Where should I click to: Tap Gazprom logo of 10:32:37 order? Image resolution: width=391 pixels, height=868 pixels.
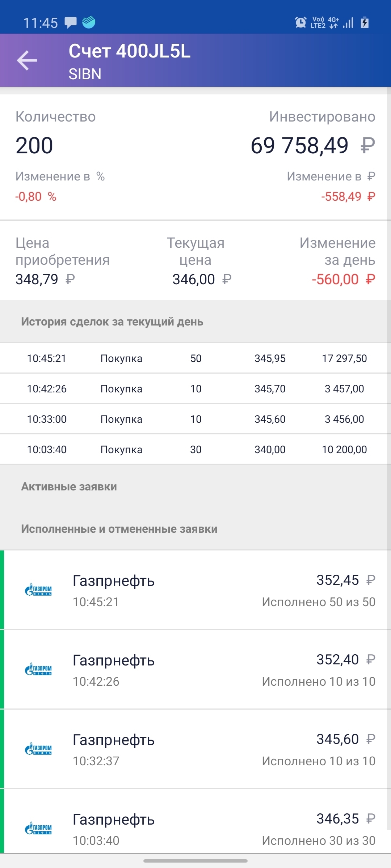38,749
